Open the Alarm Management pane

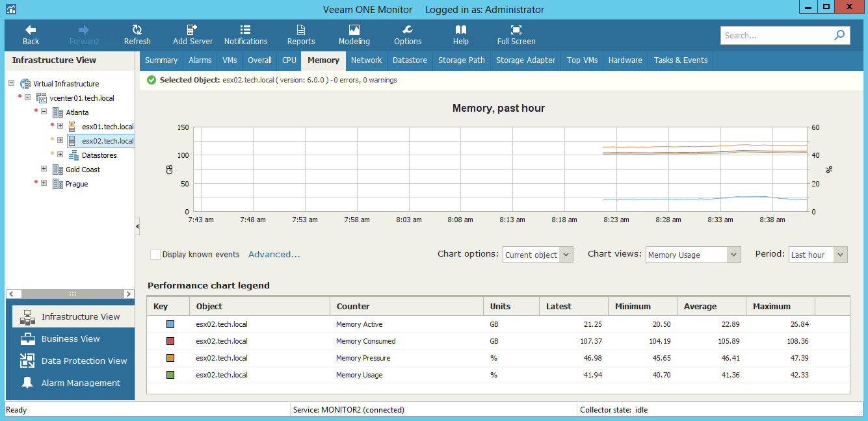pos(70,383)
